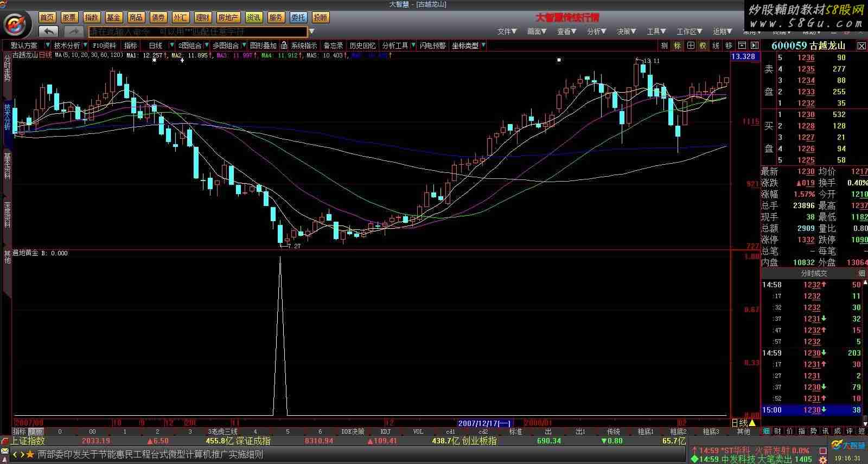Image resolution: width=868 pixels, height=464 pixels.
Task: Select the DDE决策 indicator tab
Action: 353,431
